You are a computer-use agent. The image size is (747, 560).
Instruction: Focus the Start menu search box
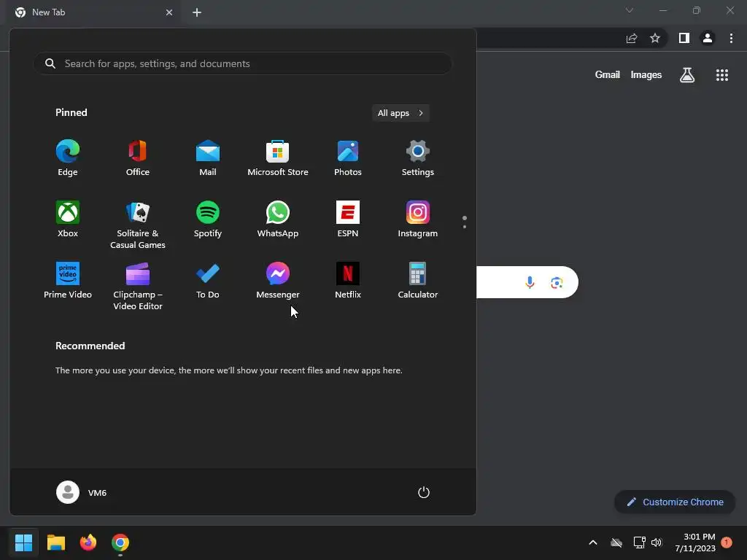point(242,63)
